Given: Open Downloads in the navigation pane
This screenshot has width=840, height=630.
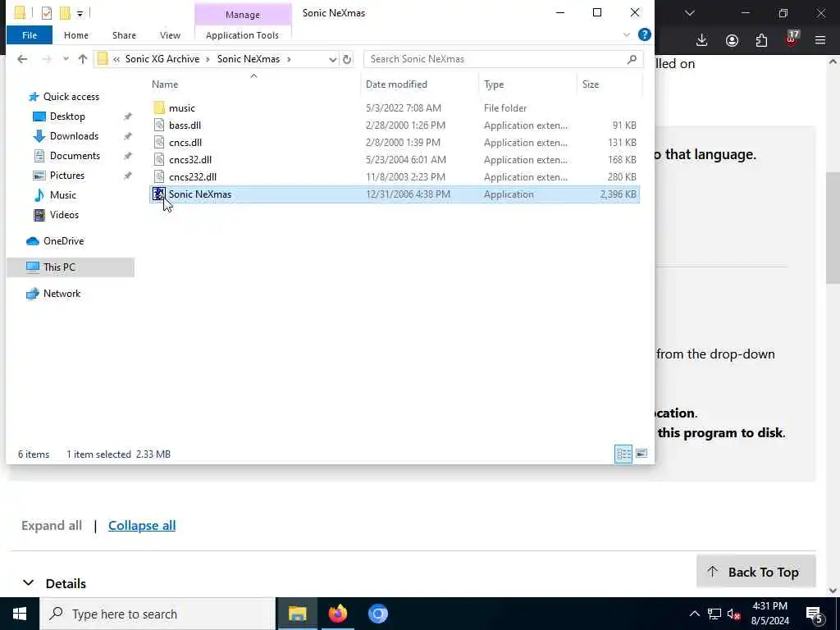Looking at the screenshot, I should tap(74, 136).
